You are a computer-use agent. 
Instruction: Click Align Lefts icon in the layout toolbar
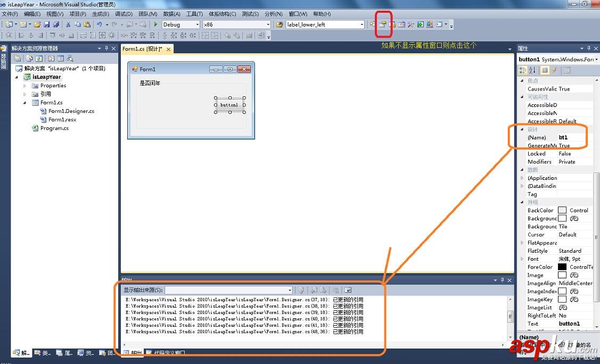tap(21, 35)
